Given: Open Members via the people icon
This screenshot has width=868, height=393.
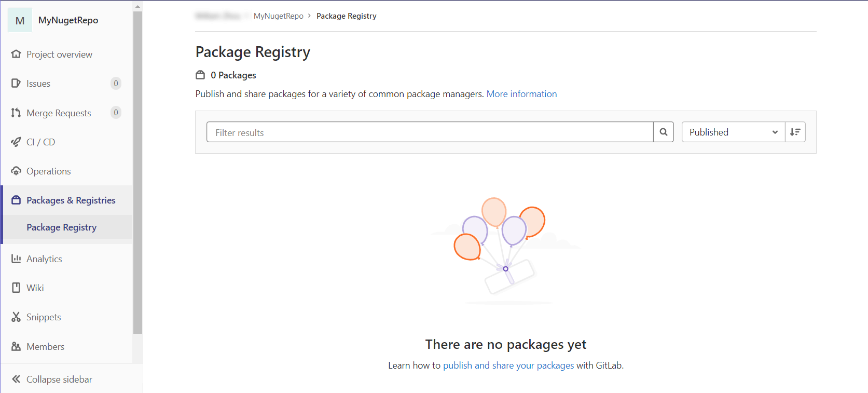Looking at the screenshot, I should 16,346.
